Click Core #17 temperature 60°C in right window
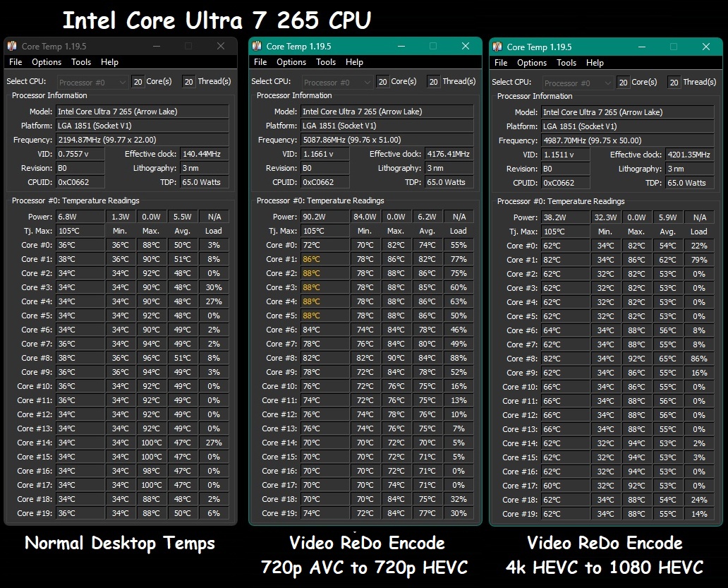The image size is (728, 588). (566, 486)
